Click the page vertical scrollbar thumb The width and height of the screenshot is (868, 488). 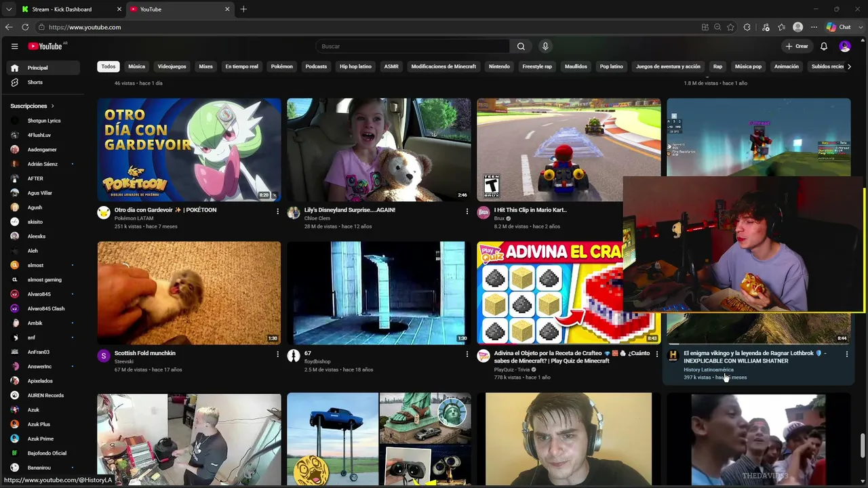pos(863,445)
